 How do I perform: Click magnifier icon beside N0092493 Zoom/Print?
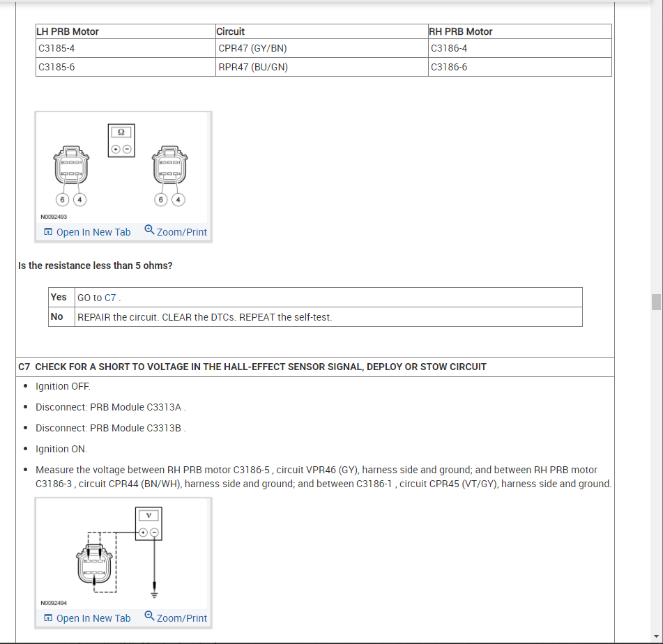(x=149, y=229)
